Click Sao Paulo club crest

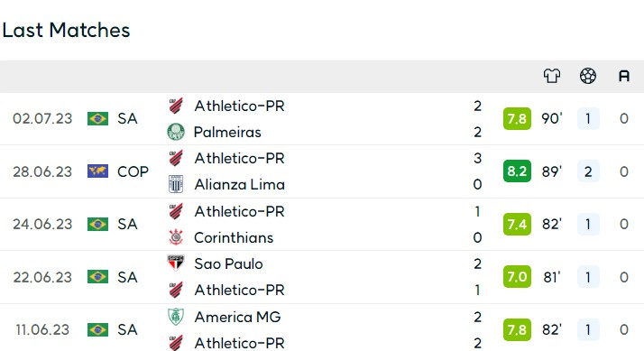[x=176, y=263]
